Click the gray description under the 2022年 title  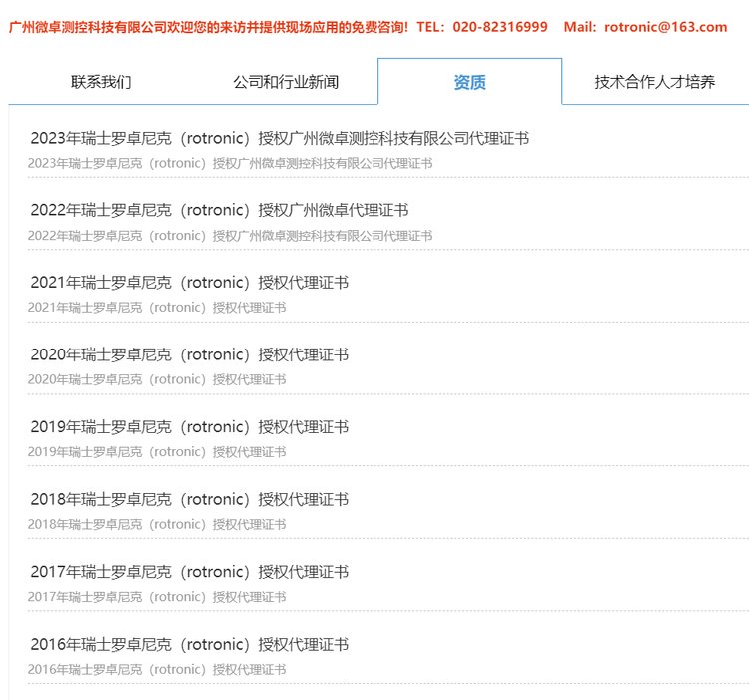pos(231,236)
